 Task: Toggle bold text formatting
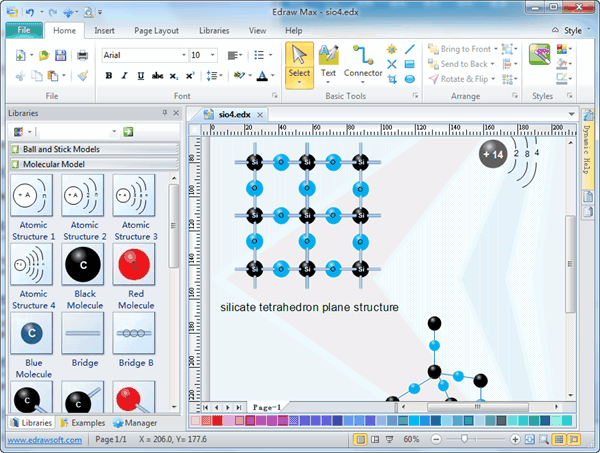109,76
